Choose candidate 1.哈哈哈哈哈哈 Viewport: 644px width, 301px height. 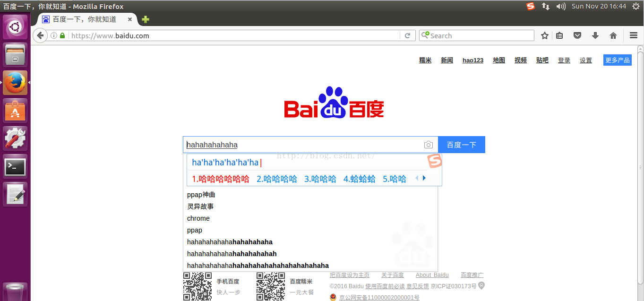coord(221,179)
